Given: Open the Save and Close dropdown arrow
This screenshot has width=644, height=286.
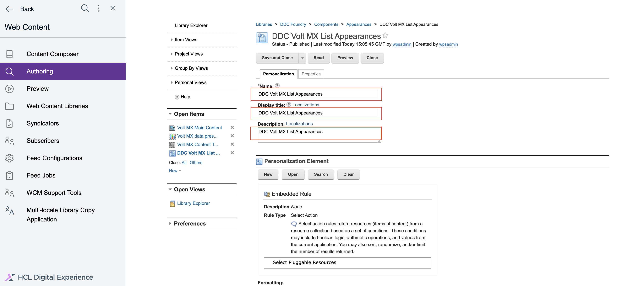Looking at the screenshot, I should click(x=303, y=58).
